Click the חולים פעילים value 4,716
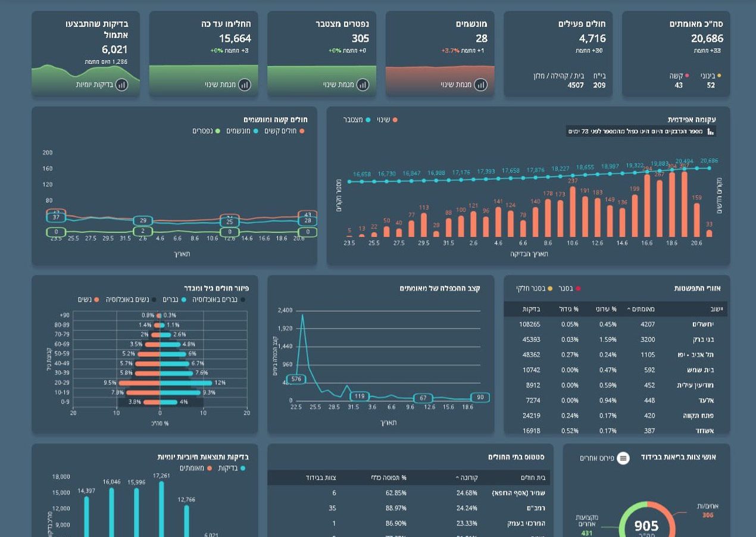The width and height of the screenshot is (756, 537). click(x=592, y=39)
